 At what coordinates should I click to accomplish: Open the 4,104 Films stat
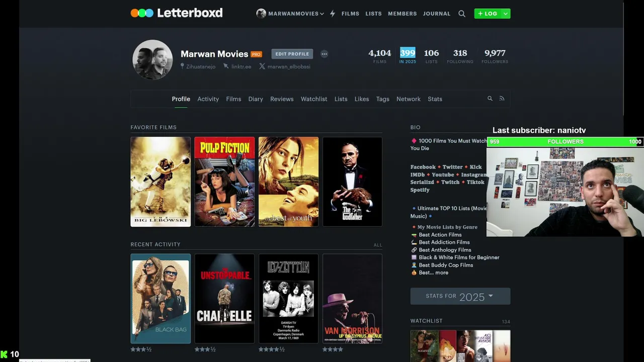pyautogui.click(x=380, y=56)
